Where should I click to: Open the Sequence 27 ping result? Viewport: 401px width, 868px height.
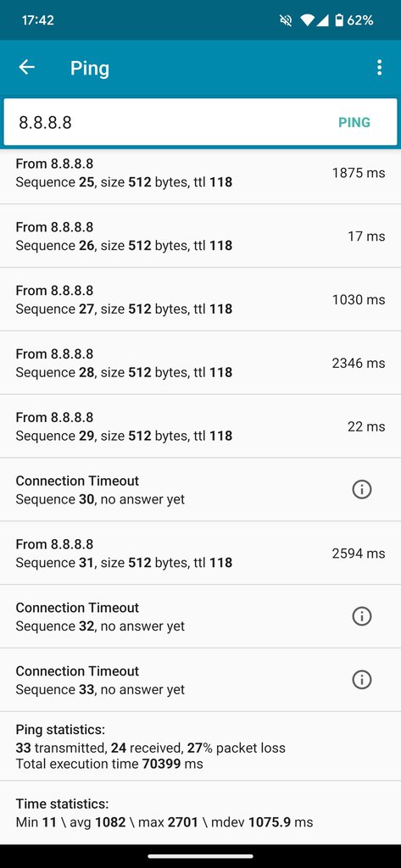[200, 299]
